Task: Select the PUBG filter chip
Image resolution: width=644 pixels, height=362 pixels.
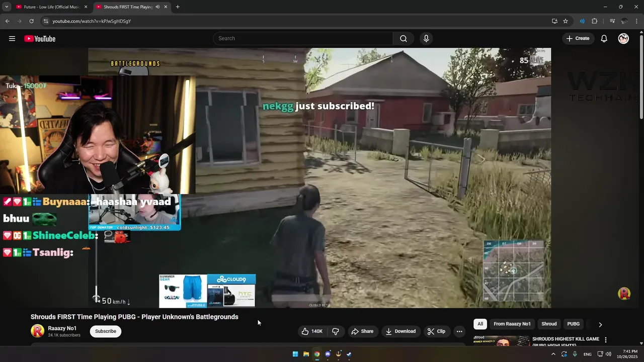Action: (x=574, y=324)
